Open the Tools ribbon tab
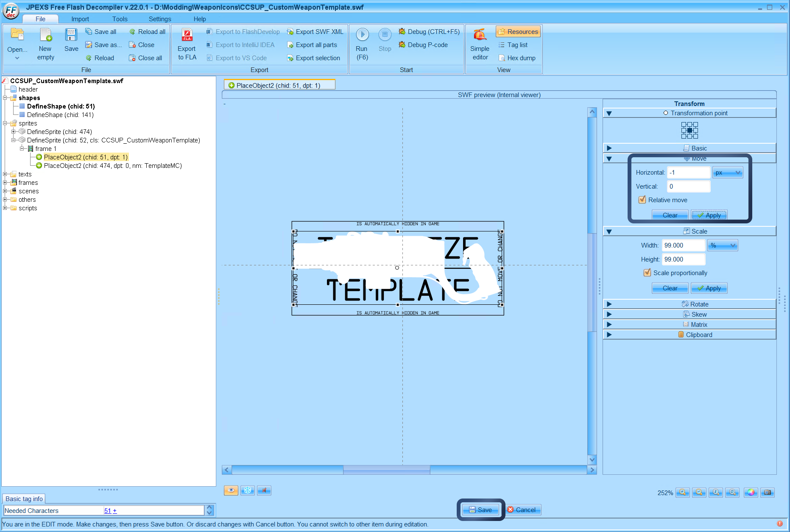The image size is (790, 532). tap(120, 19)
